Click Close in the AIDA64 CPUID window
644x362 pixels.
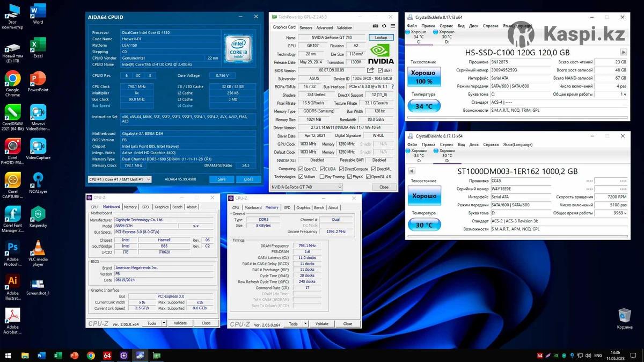click(x=248, y=179)
